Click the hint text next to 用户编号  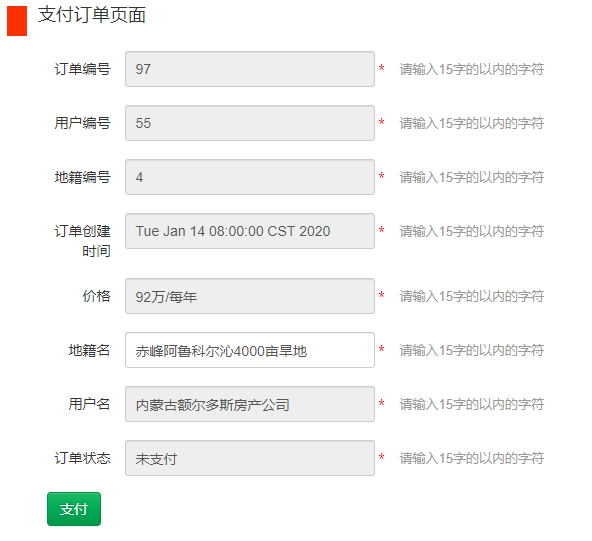472,123
